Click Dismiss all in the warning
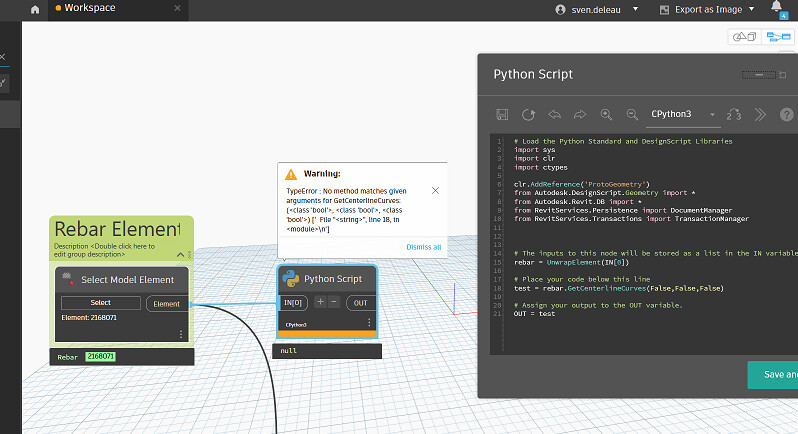Image resolution: width=798 pixels, height=434 pixels. 423,246
